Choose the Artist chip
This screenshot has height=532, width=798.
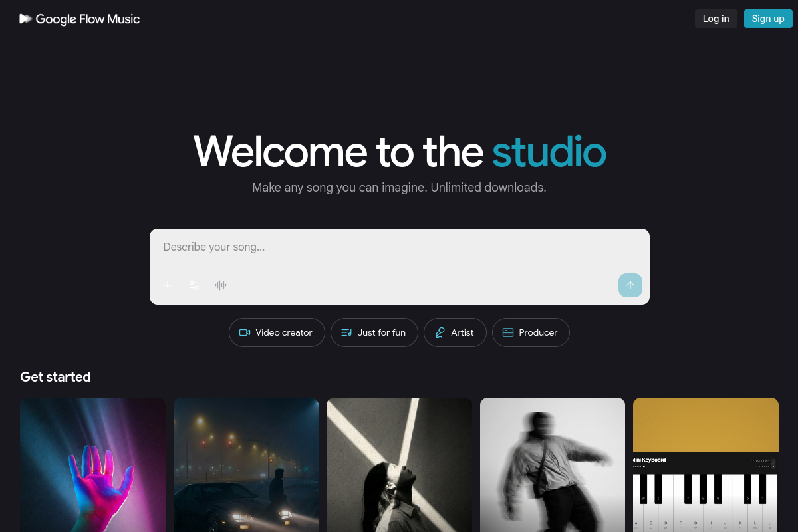point(455,332)
